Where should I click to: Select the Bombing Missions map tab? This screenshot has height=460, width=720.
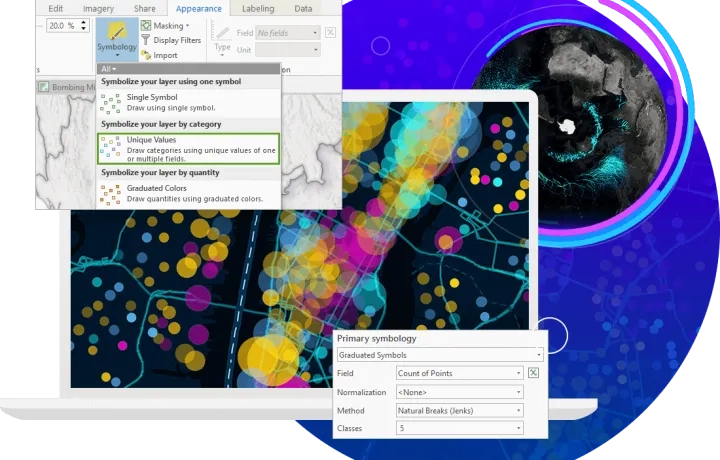click(68, 87)
